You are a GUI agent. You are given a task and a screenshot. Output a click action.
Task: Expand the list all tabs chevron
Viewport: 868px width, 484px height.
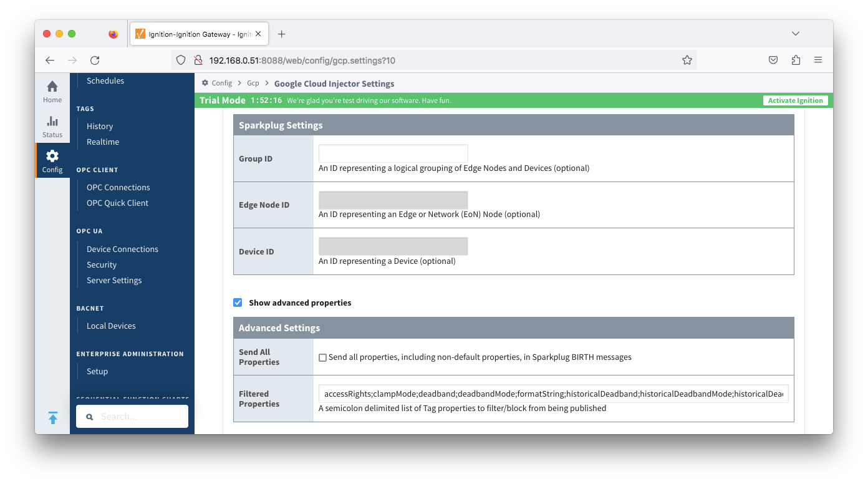coord(795,34)
